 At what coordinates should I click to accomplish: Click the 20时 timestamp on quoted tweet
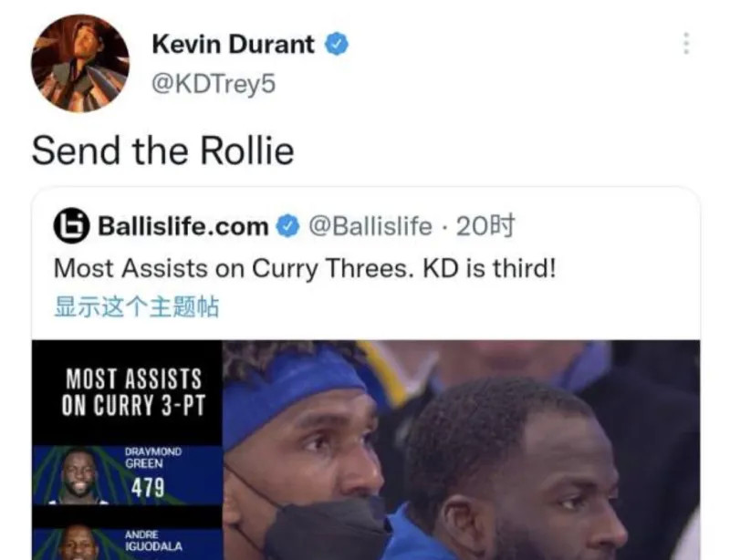pyautogui.click(x=485, y=226)
